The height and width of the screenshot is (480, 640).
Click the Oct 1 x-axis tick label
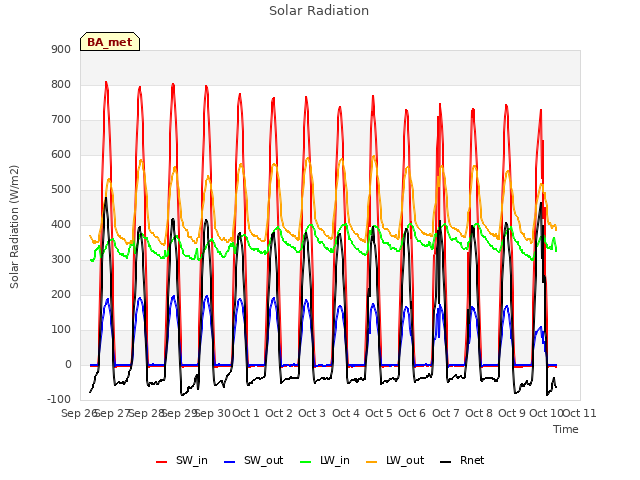pos(246,413)
